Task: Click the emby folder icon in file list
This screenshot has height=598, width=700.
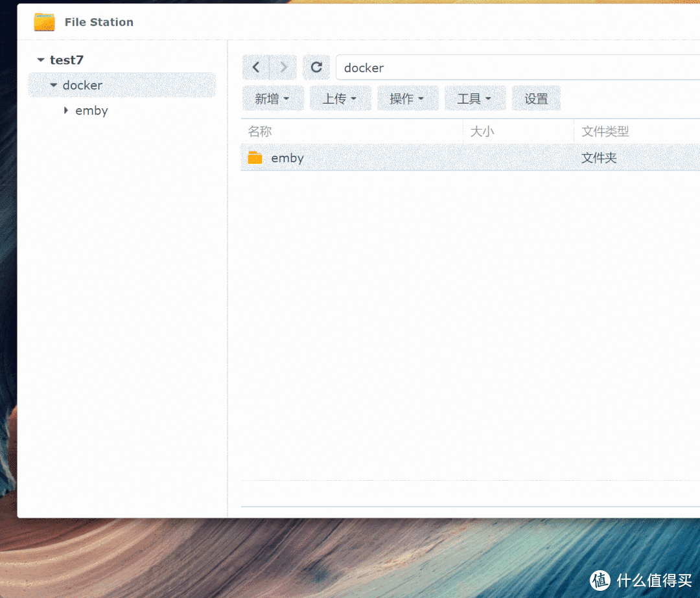Action: [x=255, y=157]
